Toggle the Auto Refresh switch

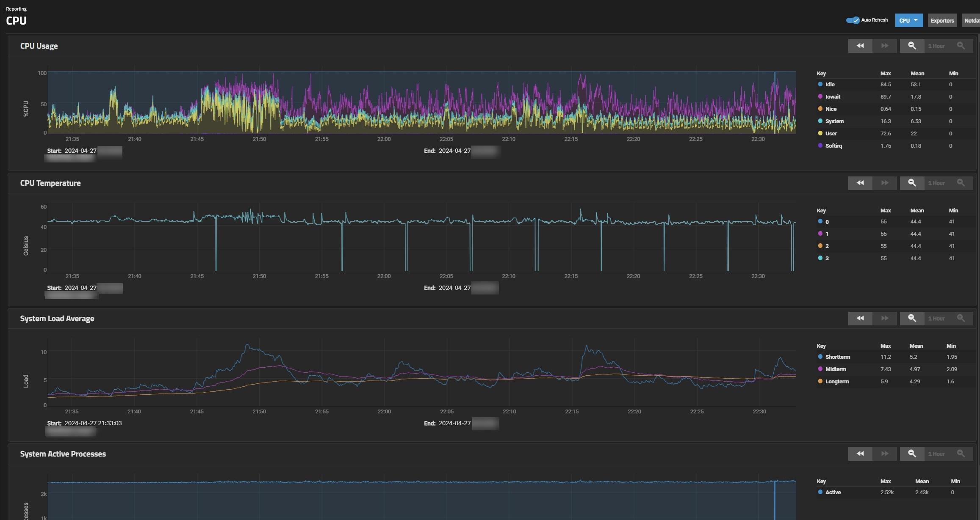(x=853, y=20)
